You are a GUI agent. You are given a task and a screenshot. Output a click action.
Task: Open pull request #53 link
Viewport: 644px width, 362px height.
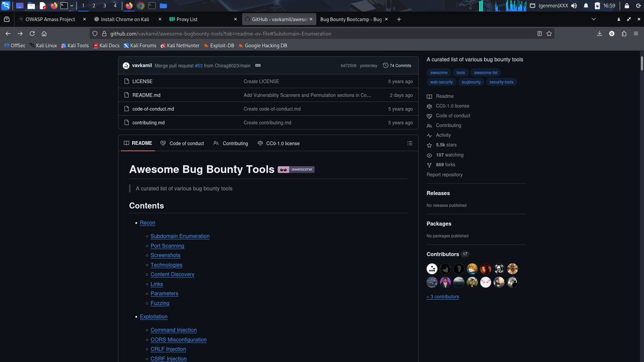[199, 65]
